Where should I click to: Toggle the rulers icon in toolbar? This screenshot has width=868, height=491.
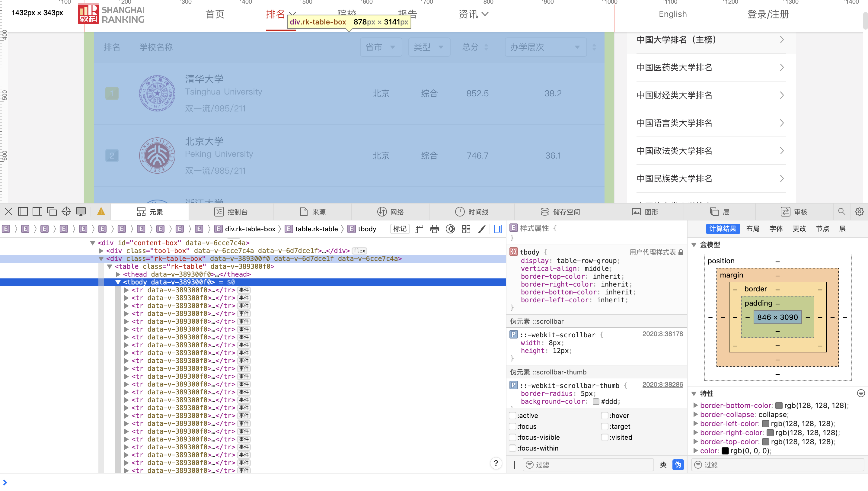point(419,229)
